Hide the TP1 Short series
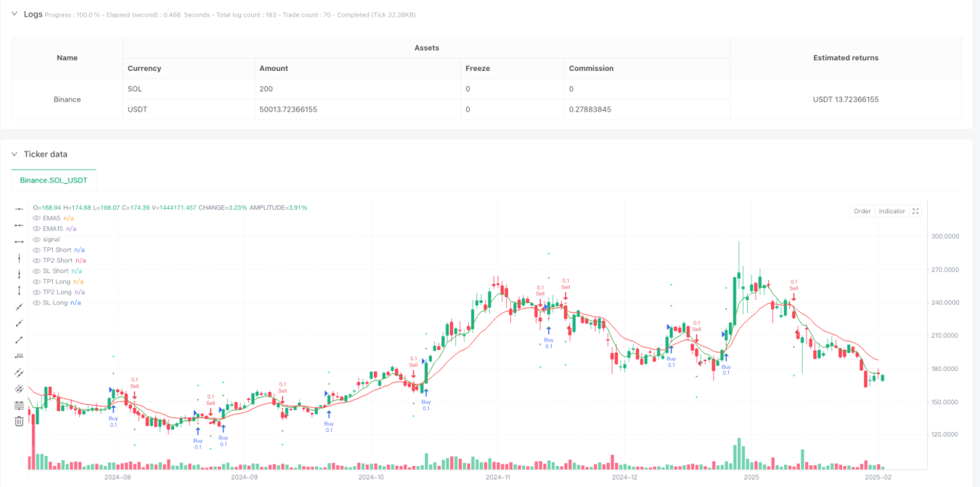 [36, 250]
